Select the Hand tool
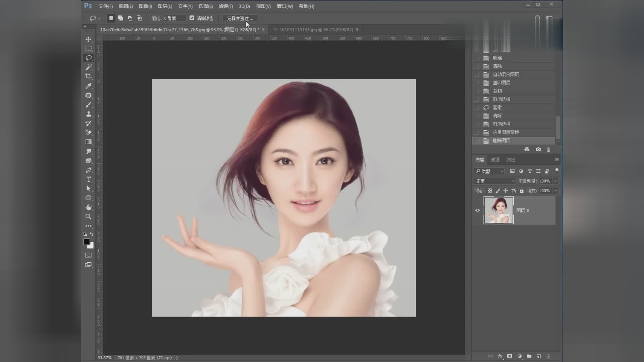Image resolution: width=644 pixels, height=362 pixels. click(x=89, y=207)
